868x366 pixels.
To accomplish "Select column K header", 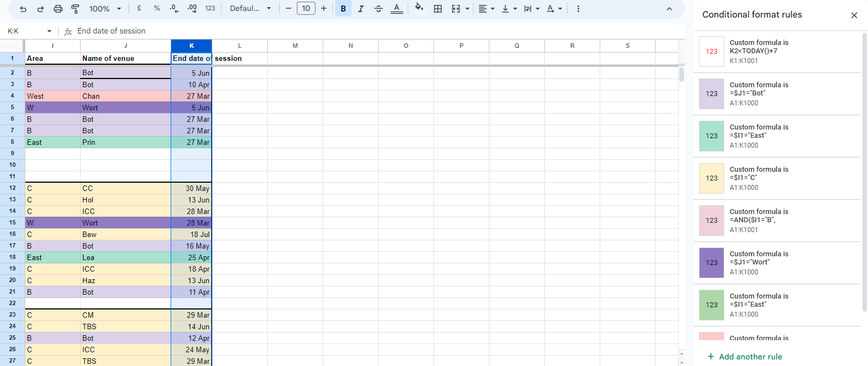I will click(191, 46).
